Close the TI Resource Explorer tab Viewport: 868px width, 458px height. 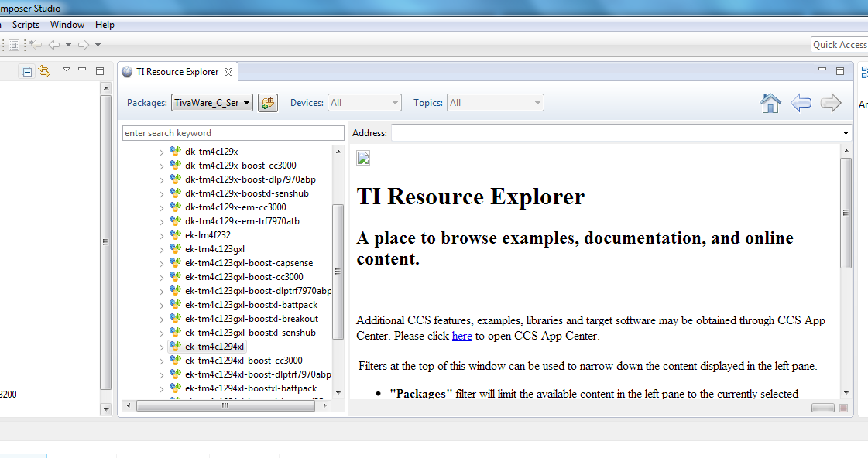tap(228, 72)
